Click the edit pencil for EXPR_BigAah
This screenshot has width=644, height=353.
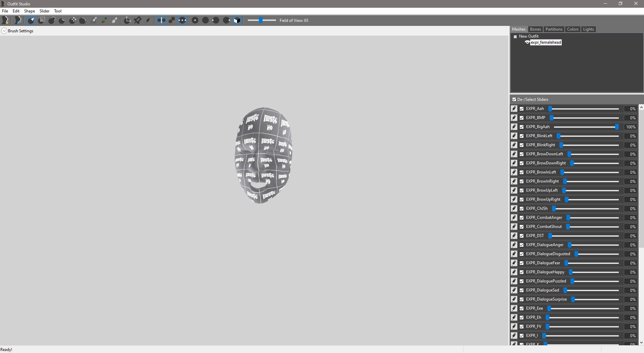click(514, 127)
